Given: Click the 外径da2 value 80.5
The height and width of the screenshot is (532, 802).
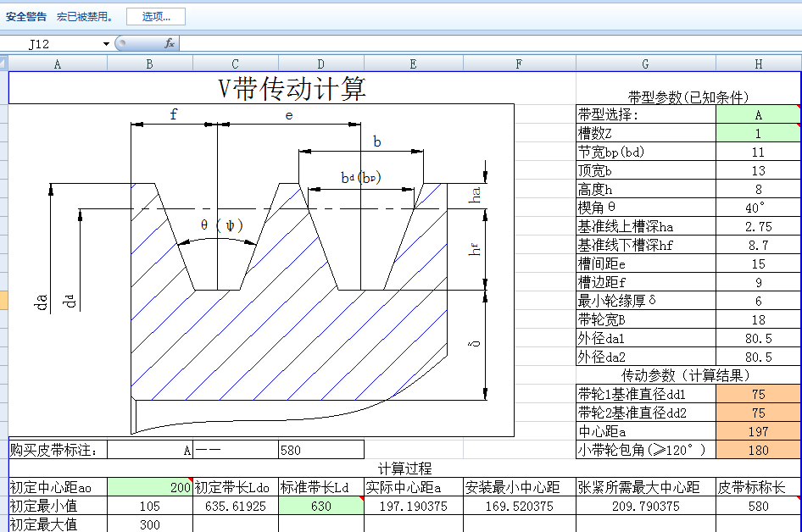Looking at the screenshot, I should click(x=759, y=357).
